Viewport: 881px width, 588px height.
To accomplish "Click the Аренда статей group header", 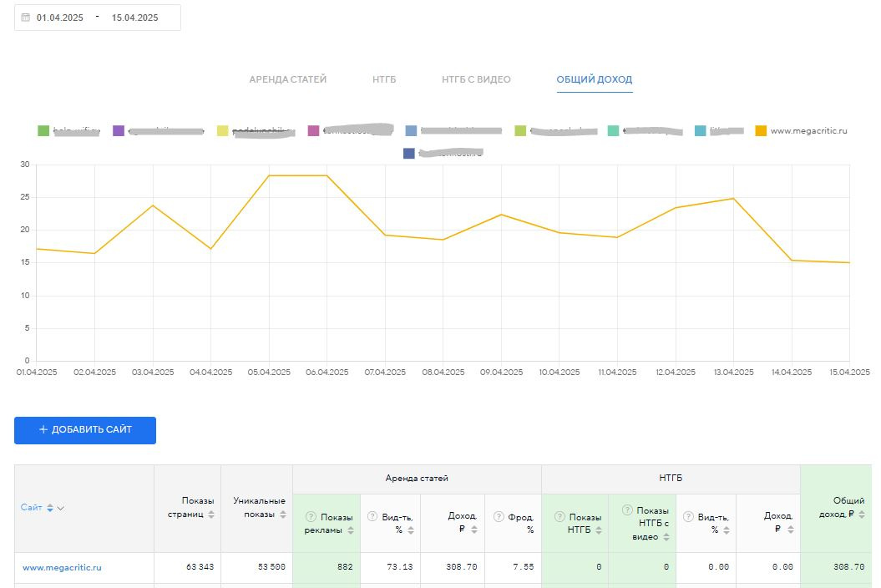I will pyautogui.click(x=417, y=479).
